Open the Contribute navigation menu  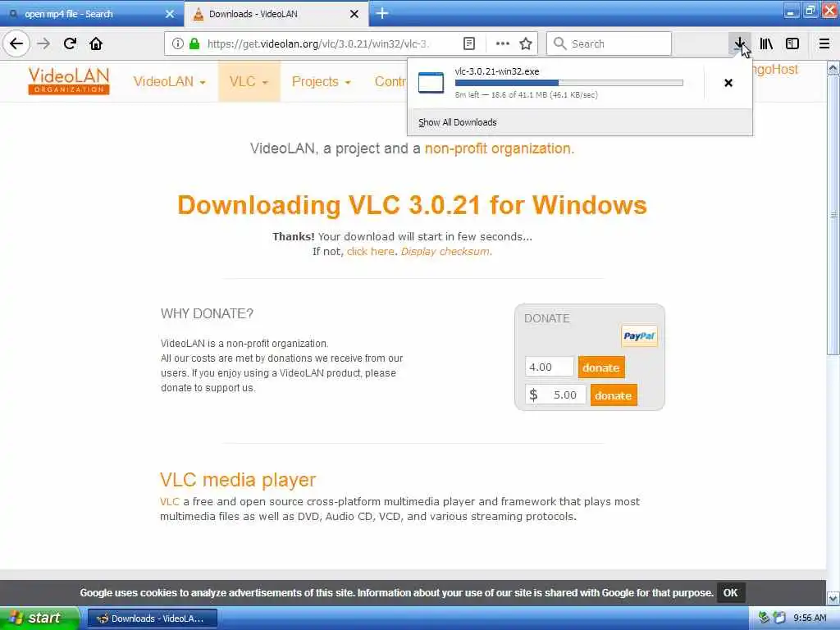(x=390, y=81)
